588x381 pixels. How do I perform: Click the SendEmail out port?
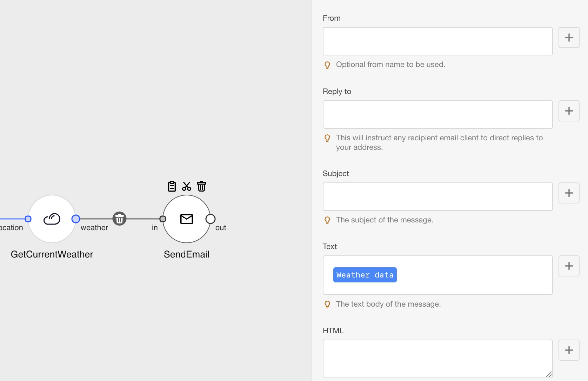tap(211, 219)
